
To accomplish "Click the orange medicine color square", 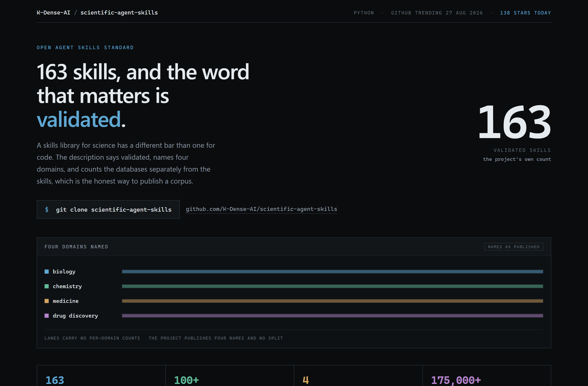I will (46, 301).
